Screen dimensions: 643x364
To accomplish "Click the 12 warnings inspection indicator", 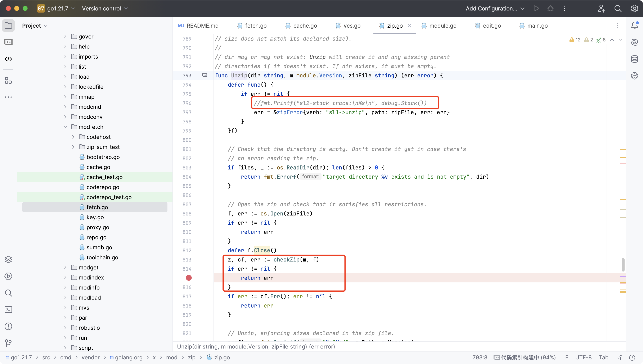I will pyautogui.click(x=575, y=40).
